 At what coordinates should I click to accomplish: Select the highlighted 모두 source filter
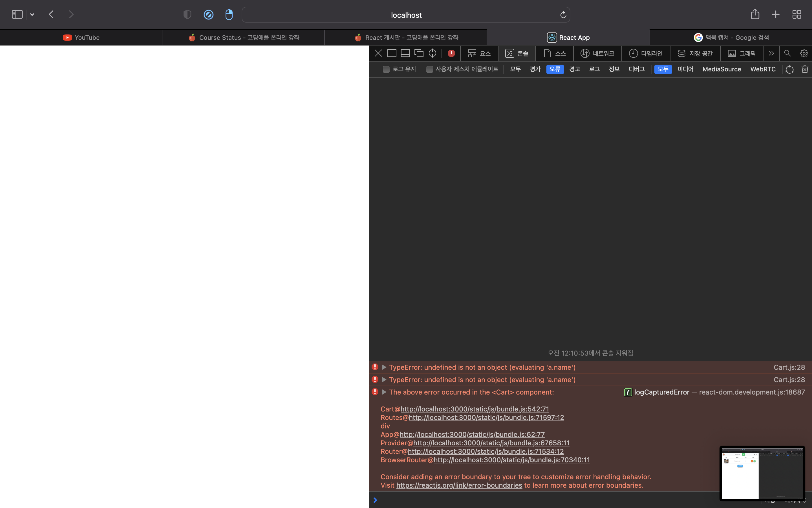coord(663,69)
